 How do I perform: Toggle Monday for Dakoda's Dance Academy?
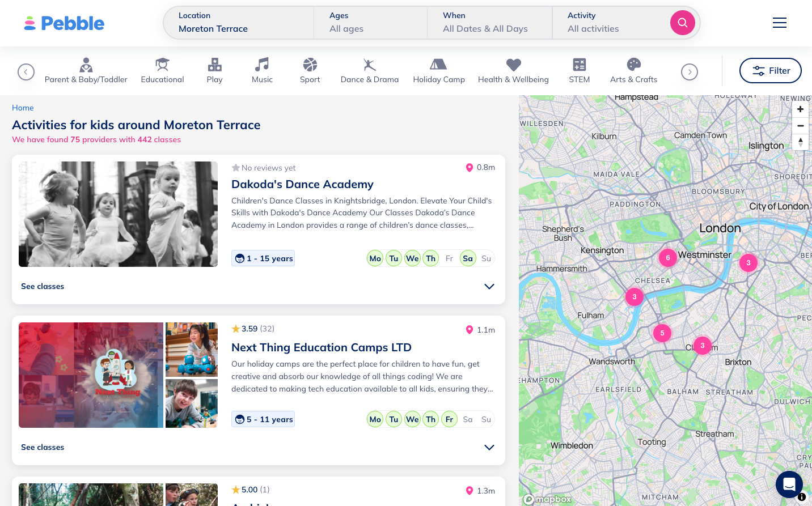click(x=375, y=258)
